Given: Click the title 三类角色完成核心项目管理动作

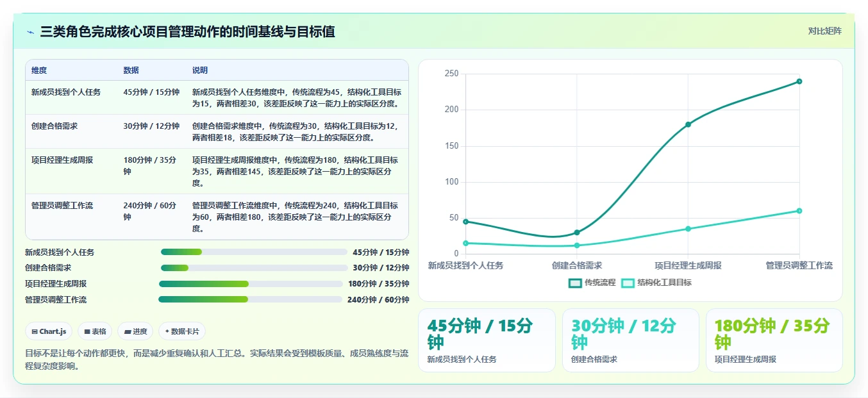Looking at the screenshot, I should click(x=187, y=31).
